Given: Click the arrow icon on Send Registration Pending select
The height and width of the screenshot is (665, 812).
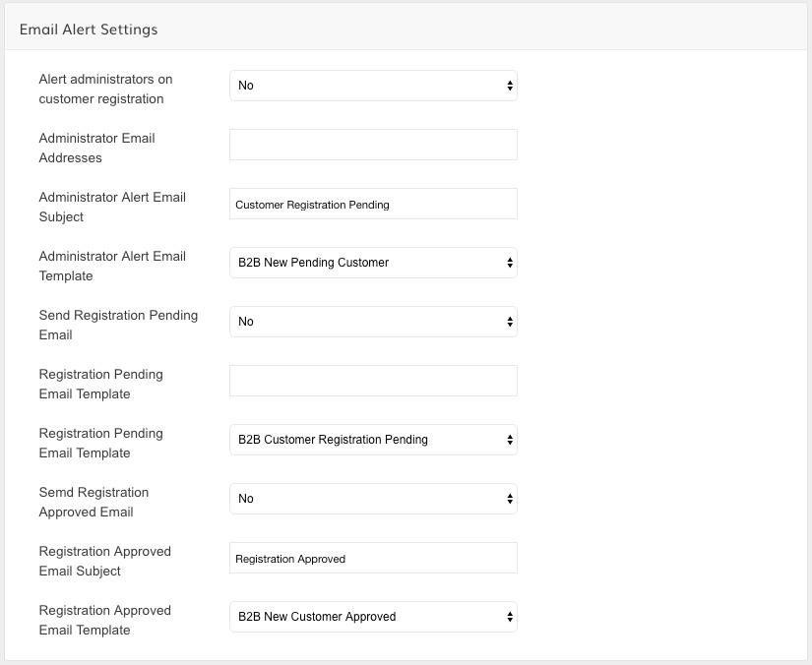Looking at the screenshot, I should (510, 322).
